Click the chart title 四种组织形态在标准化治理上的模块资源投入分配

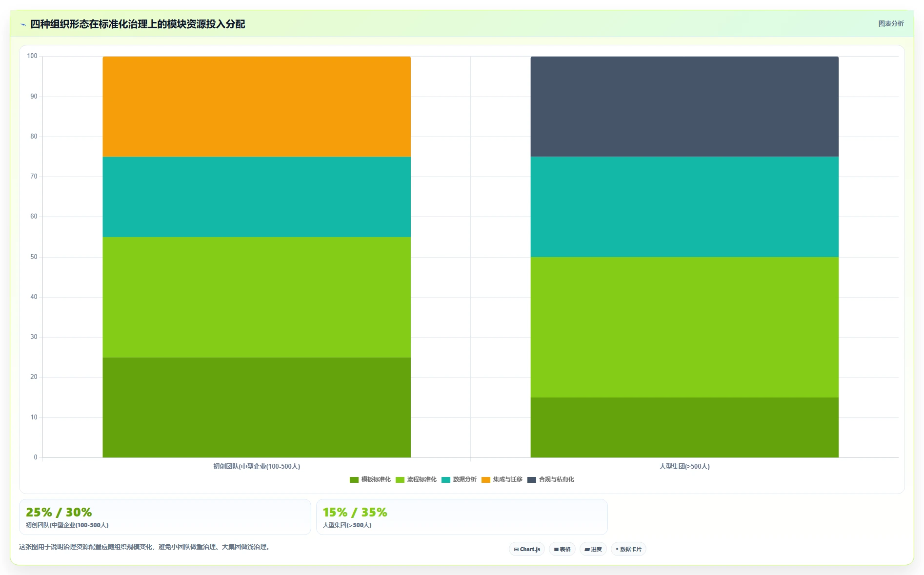[138, 24]
